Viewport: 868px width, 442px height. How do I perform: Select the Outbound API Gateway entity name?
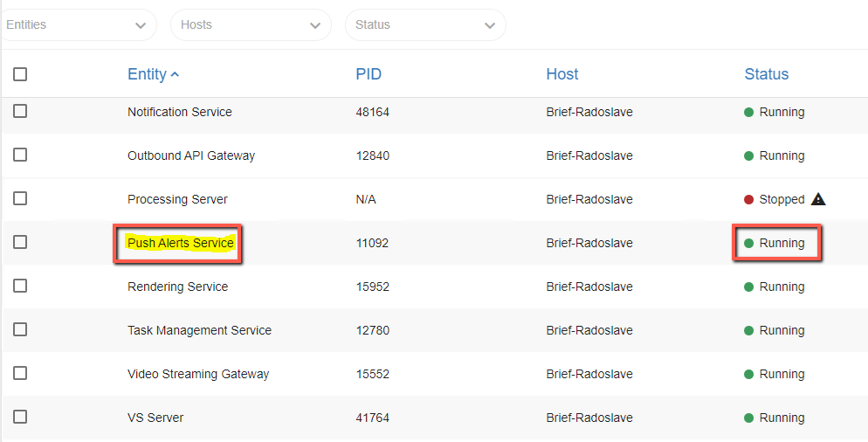pyautogui.click(x=191, y=155)
